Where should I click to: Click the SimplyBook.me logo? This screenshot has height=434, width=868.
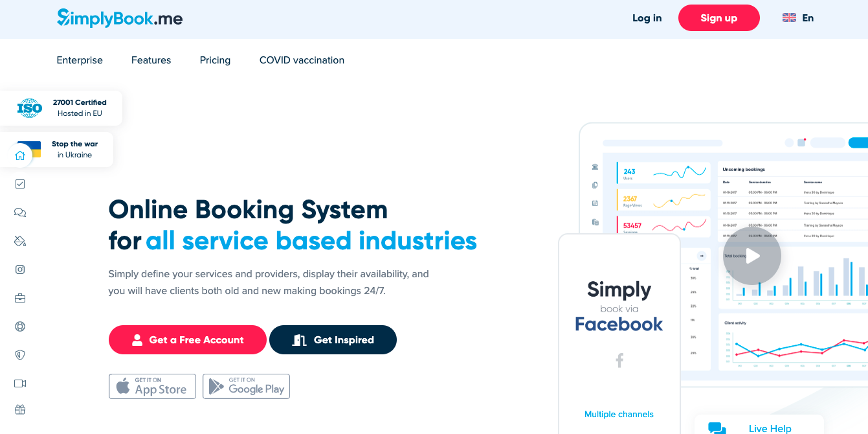coord(120,18)
